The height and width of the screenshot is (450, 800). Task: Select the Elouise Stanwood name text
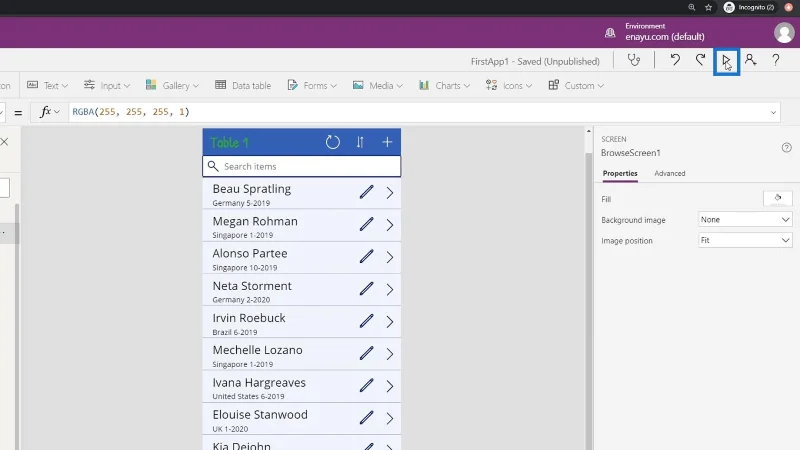tap(260, 415)
